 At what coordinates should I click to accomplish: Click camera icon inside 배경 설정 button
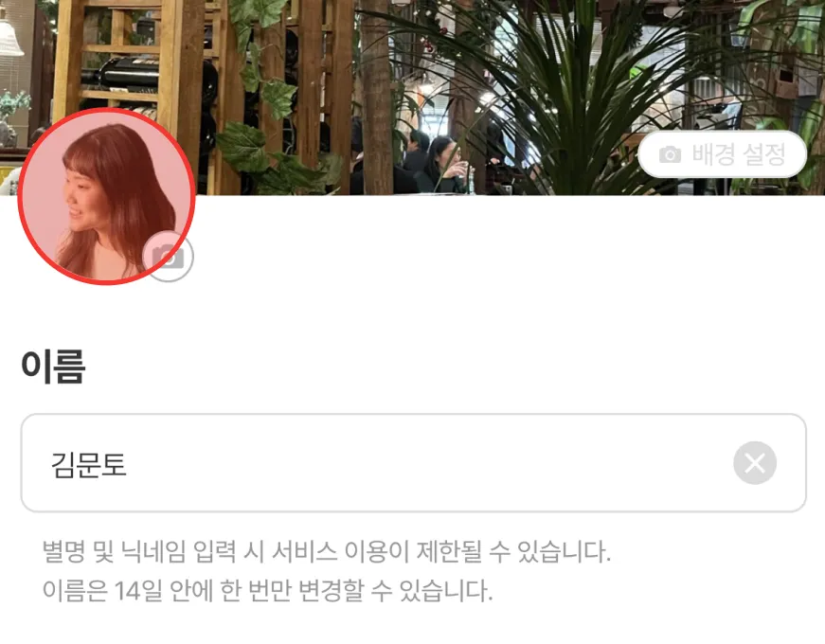point(670,154)
